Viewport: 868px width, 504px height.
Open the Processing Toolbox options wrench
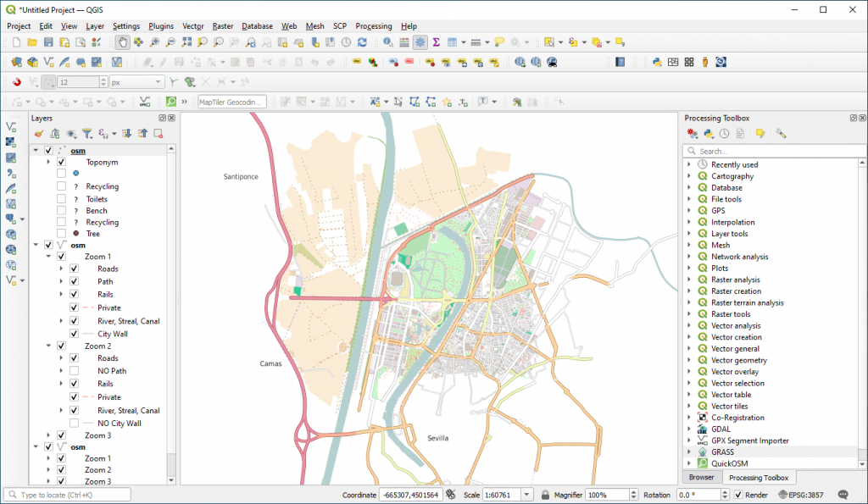pyautogui.click(x=781, y=133)
